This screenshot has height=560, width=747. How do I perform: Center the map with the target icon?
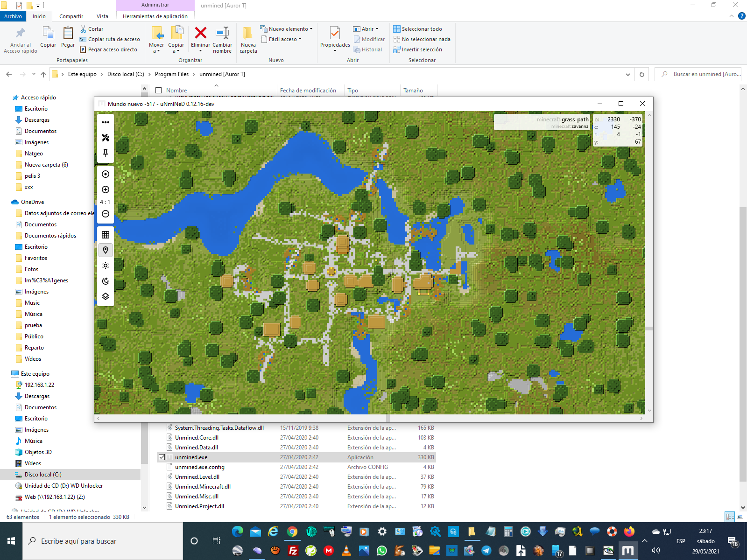point(106,174)
